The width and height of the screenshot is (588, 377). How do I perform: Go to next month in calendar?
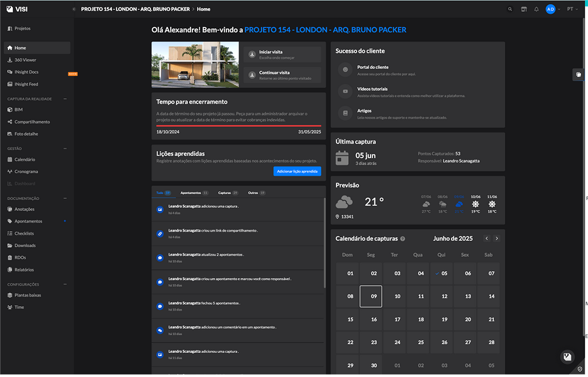(x=497, y=238)
